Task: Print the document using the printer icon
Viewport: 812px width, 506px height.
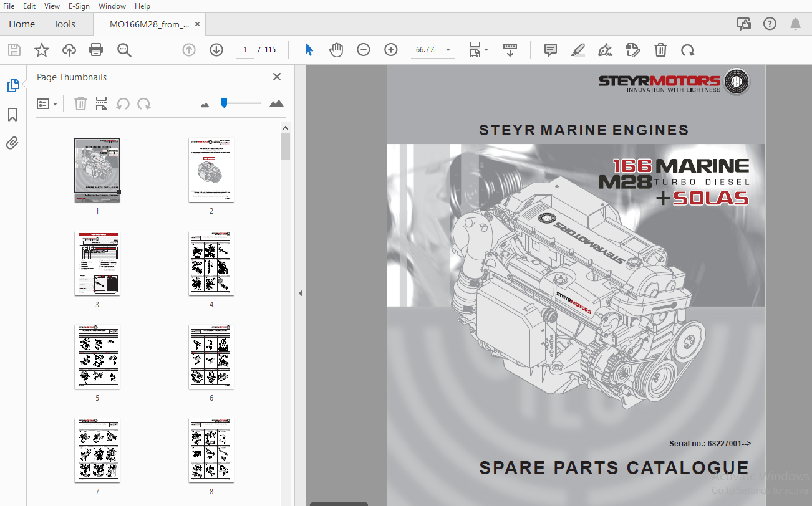Action: tap(96, 50)
